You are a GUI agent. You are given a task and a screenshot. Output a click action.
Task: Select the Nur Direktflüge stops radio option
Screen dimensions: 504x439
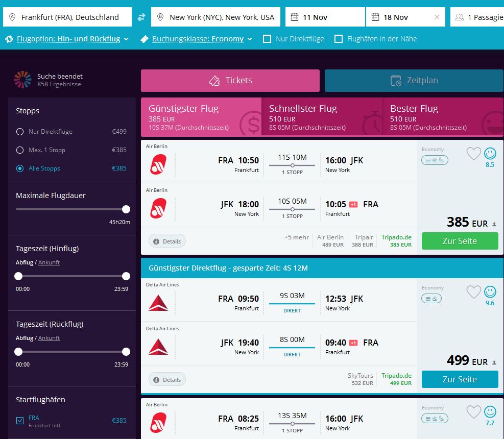pos(20,132)
